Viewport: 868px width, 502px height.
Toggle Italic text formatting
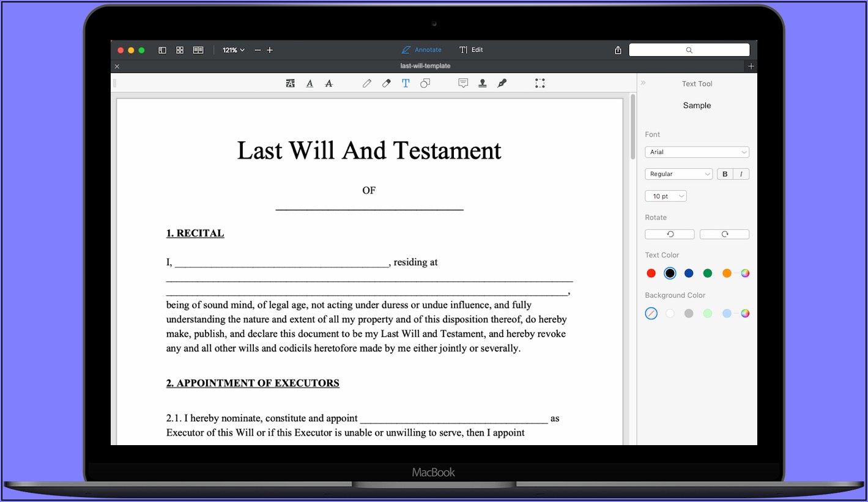pos(741,174)
